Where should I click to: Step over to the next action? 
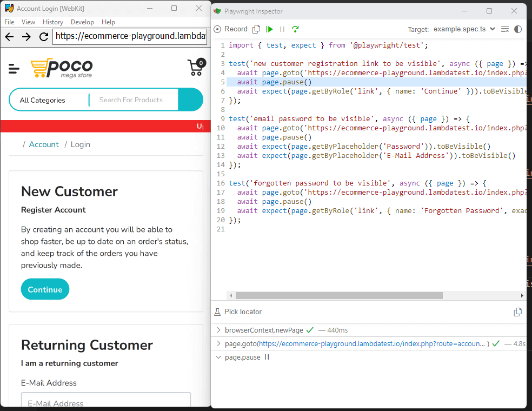[295, 29]
